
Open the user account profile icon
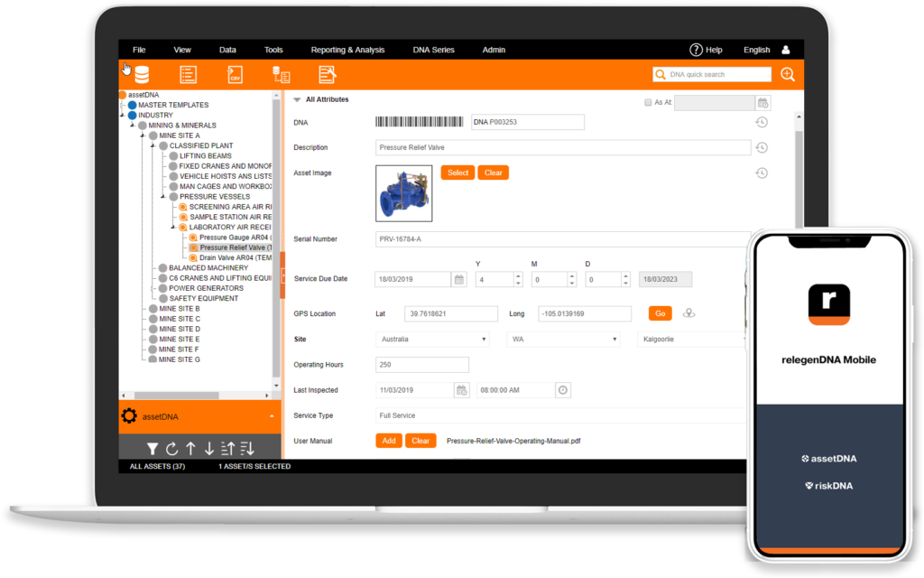[786, 50]
